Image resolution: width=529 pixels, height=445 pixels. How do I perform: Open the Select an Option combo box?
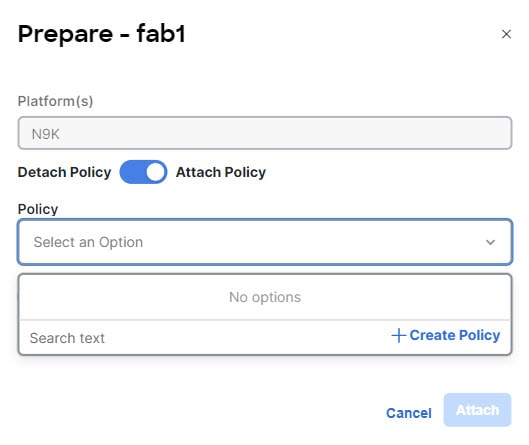pos(265,242)
